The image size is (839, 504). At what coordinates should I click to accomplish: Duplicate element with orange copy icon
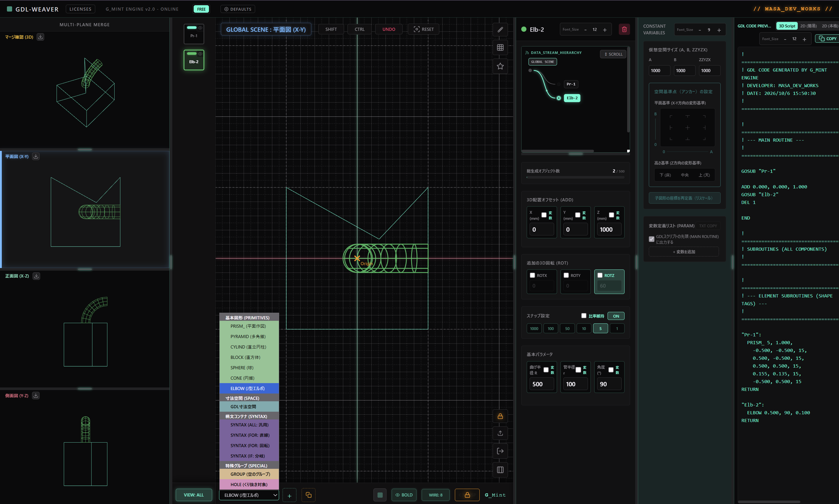[309, 495]
